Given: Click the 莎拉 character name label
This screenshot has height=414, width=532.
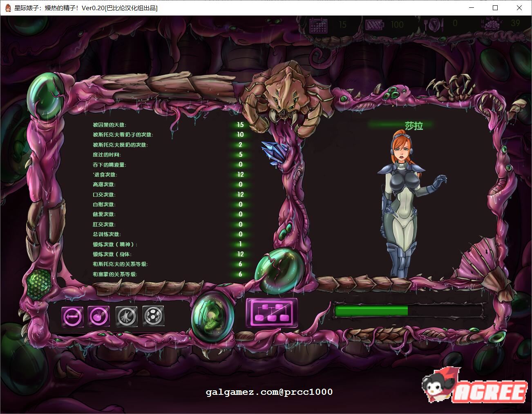Looking at the screenshot, I should tap(414, 126).
